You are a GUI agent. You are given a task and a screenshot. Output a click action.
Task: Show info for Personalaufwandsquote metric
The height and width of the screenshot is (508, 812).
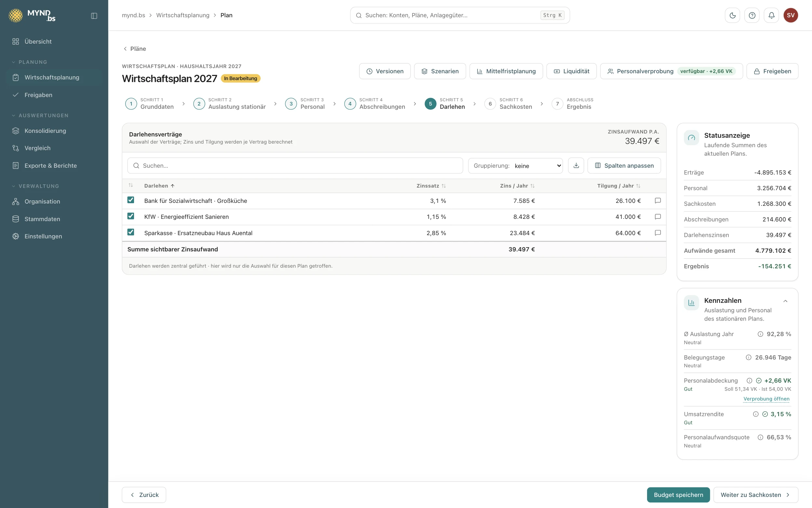[760, 437]
